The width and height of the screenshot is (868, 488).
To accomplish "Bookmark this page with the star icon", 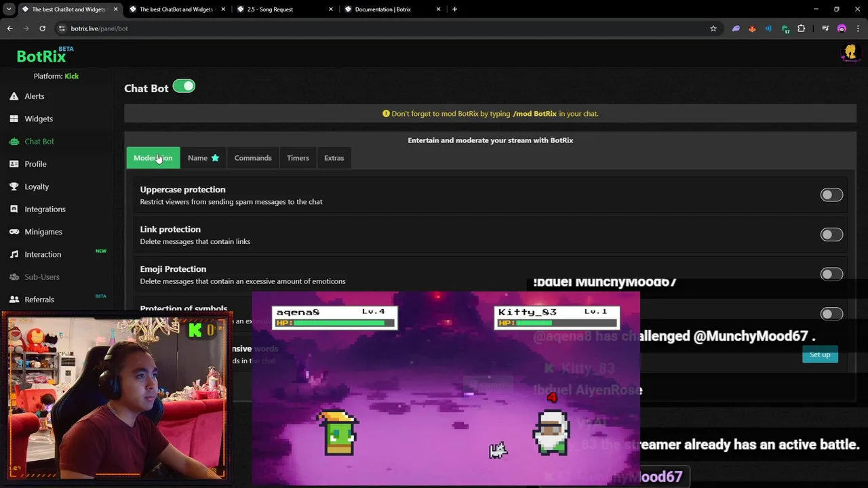I will 713,28.
